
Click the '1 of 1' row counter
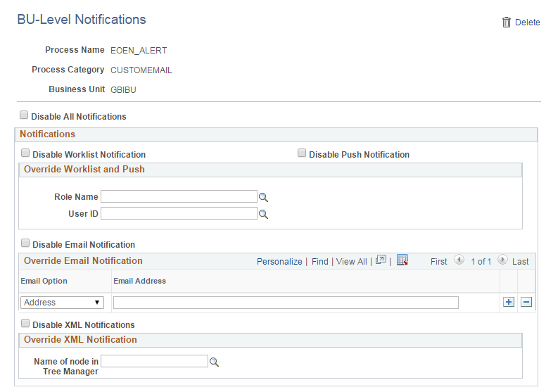click(481, 261)
